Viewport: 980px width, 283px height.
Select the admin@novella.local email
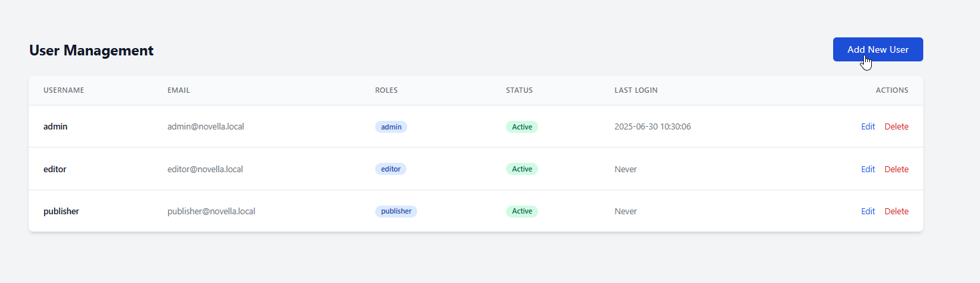pyautogui.click(x=206, y=127)
